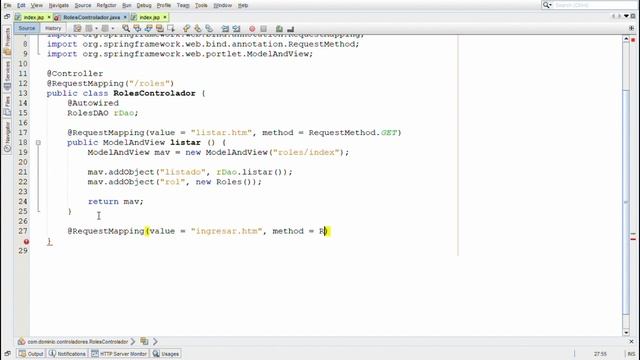640x360 pixels.
Task: Open the Usages tab
Action: pyautogui.click(x=166, y=353)
